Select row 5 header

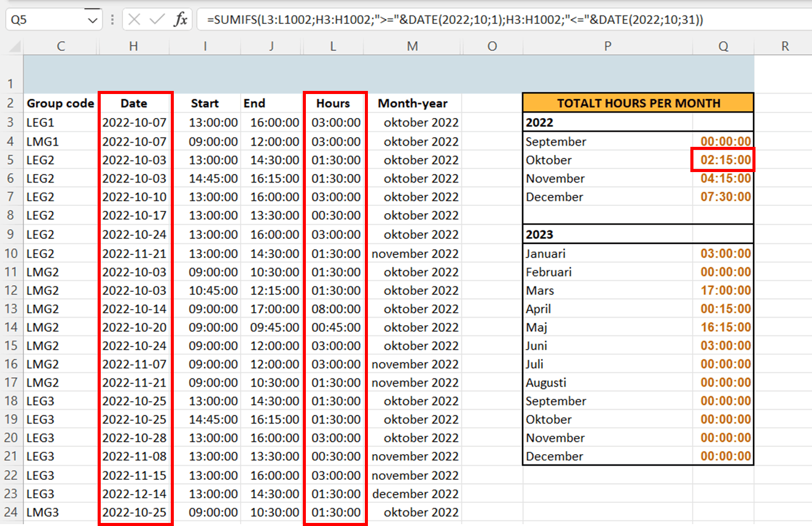[12, 160]
